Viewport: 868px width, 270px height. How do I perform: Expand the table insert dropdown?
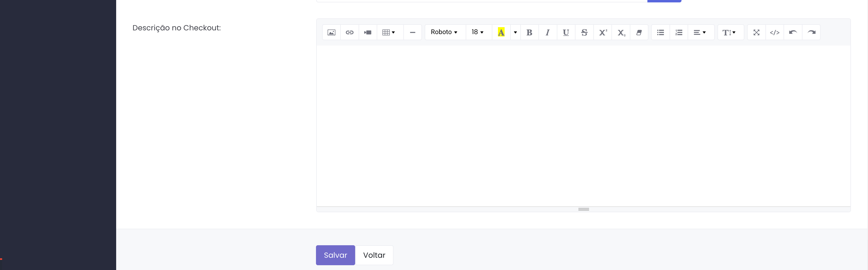tap(389, 32)
